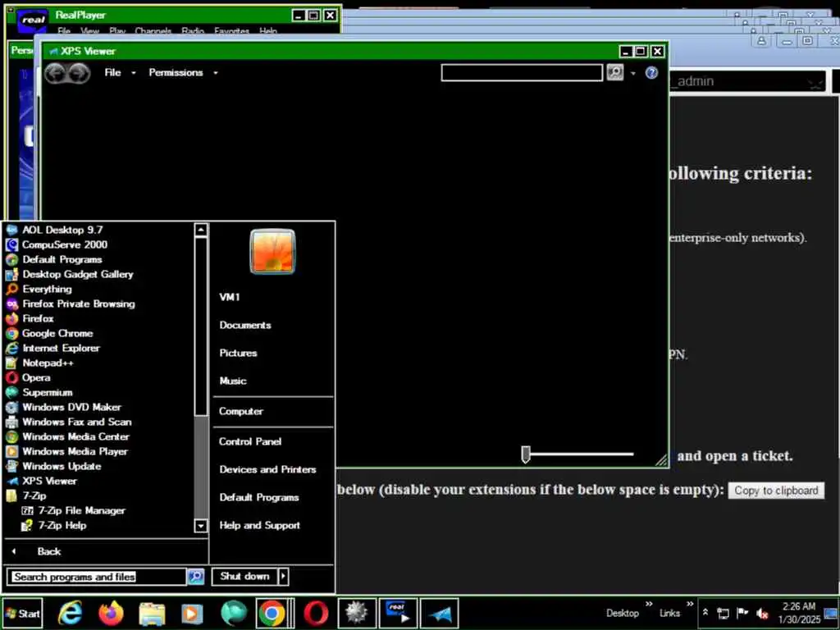Click the XPS Viewer search magnifier icon

tap(615, 72)
